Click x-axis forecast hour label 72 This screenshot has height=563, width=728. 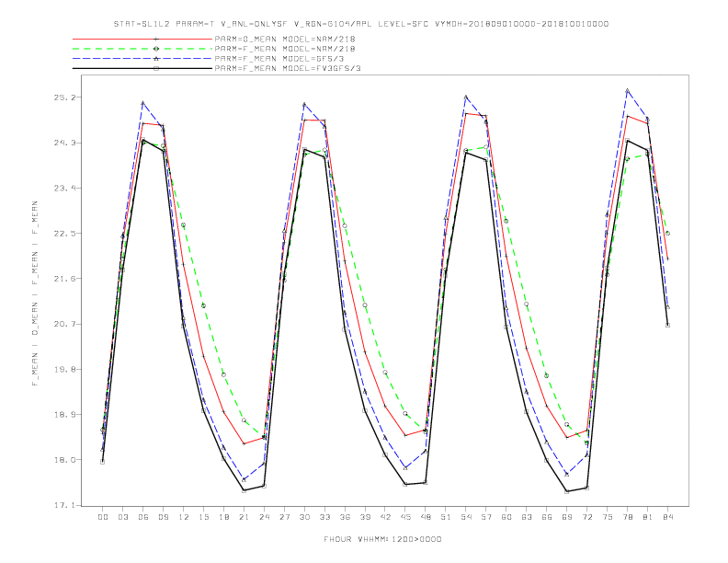click(587, 517)
